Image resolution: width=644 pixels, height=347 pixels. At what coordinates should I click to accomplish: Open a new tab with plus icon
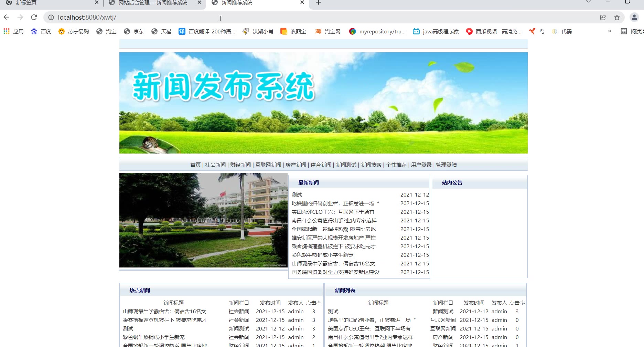pyautogui.click(x=319, y=3)
